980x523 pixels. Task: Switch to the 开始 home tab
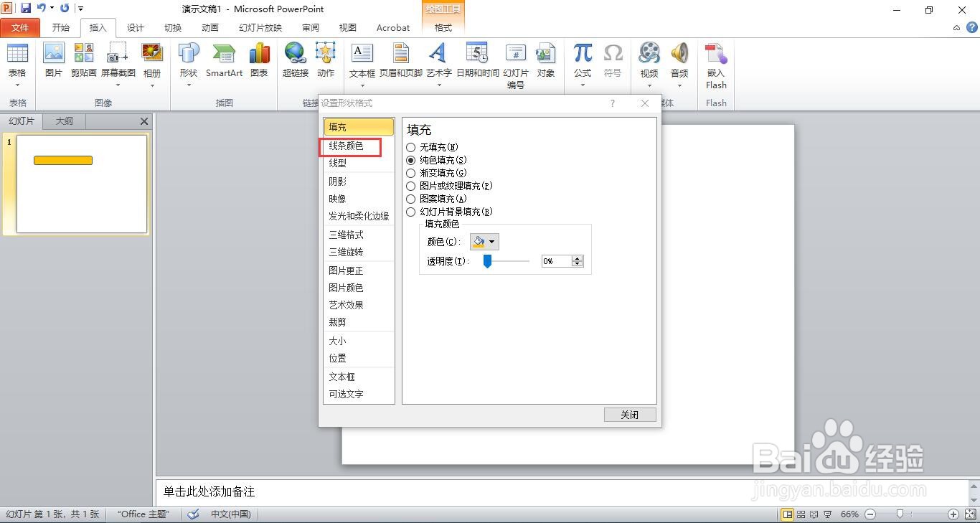click(61, 28)
